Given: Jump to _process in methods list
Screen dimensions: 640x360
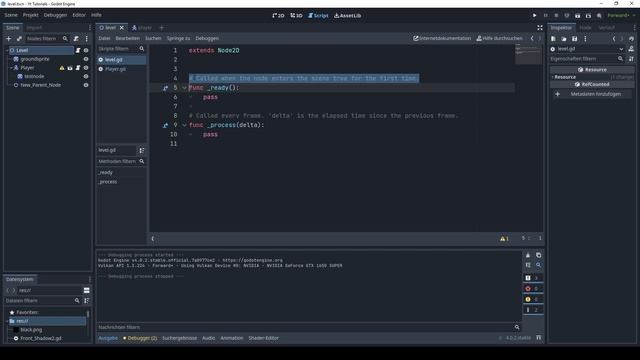Looking at the screenshot, I should click(108, 182).
